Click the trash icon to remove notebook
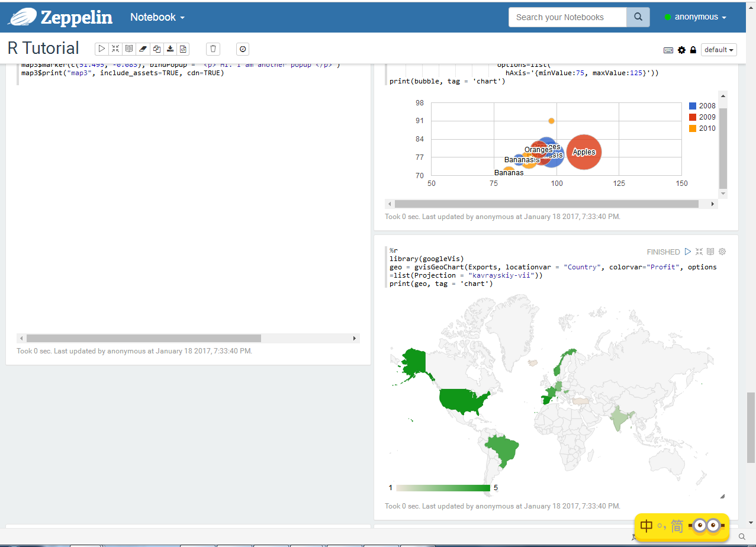Image resolution: width=756 pixels, height=547 pixels. click(x=213, y=49)
